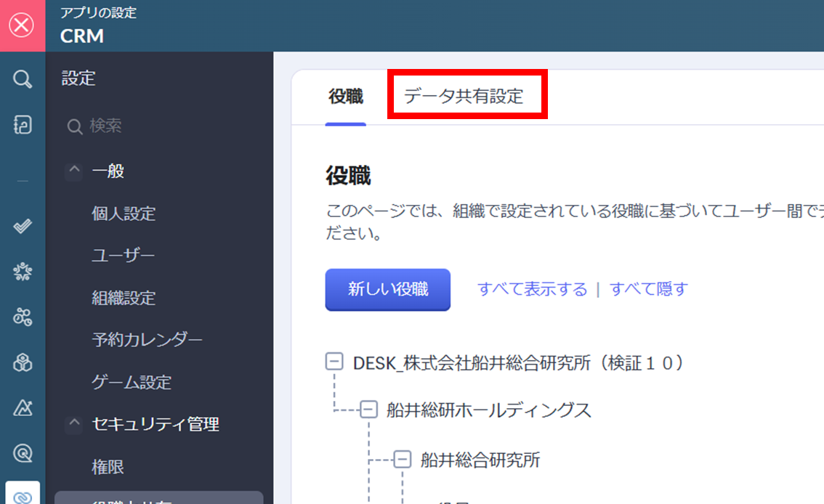
Task: Click the search magnifier icon in the left rail
Action: pos(23,79)
